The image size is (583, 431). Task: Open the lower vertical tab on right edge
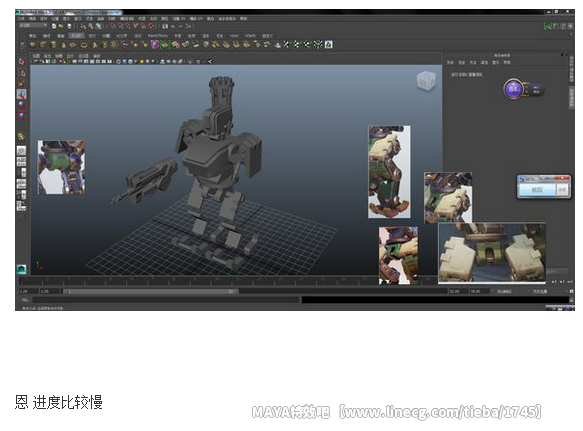571,97
